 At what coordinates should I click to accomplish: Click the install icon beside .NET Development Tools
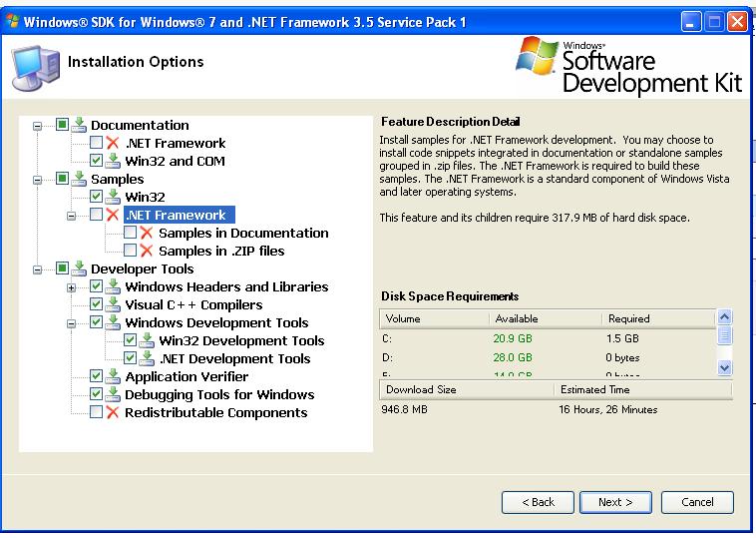pyautogui.click(x=147, y=358)
